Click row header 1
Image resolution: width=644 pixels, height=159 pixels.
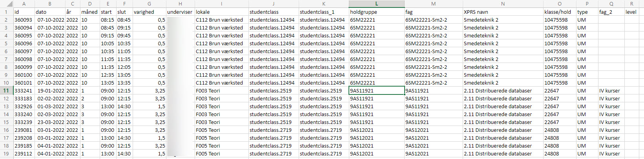click(6, 12)
